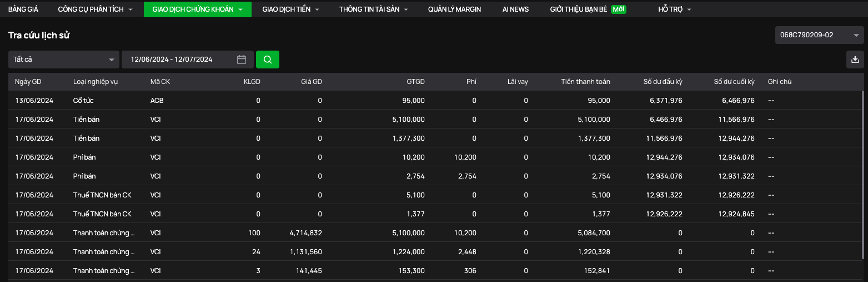Click the green search magnifier button

pos(268,60)
